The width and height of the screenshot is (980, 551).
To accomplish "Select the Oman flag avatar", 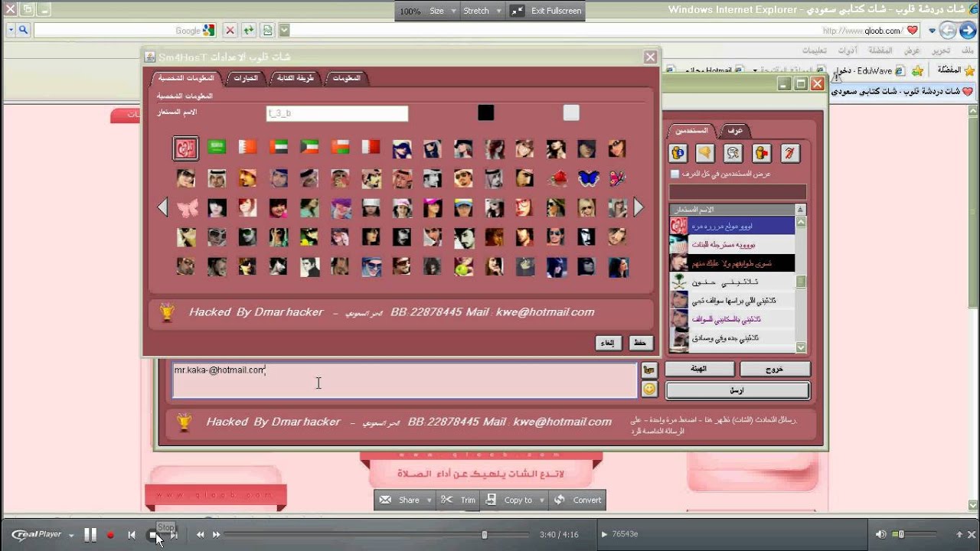I will [341, 147].
